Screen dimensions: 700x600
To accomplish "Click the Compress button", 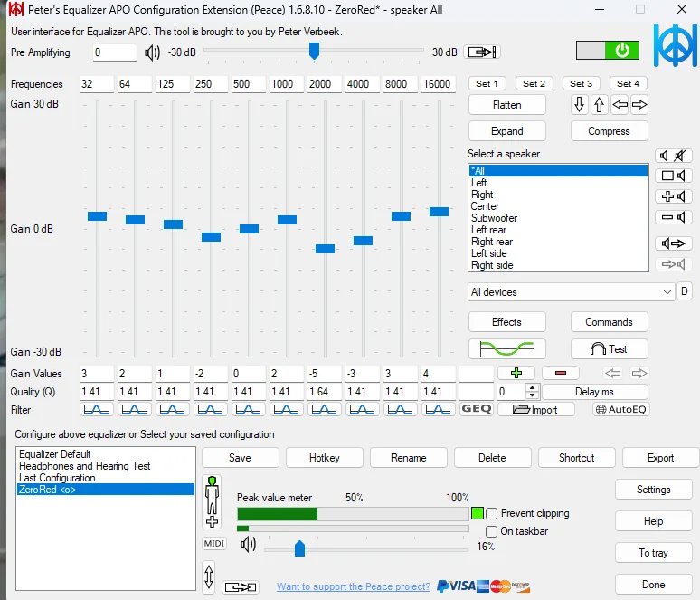I will click(609, 131).
